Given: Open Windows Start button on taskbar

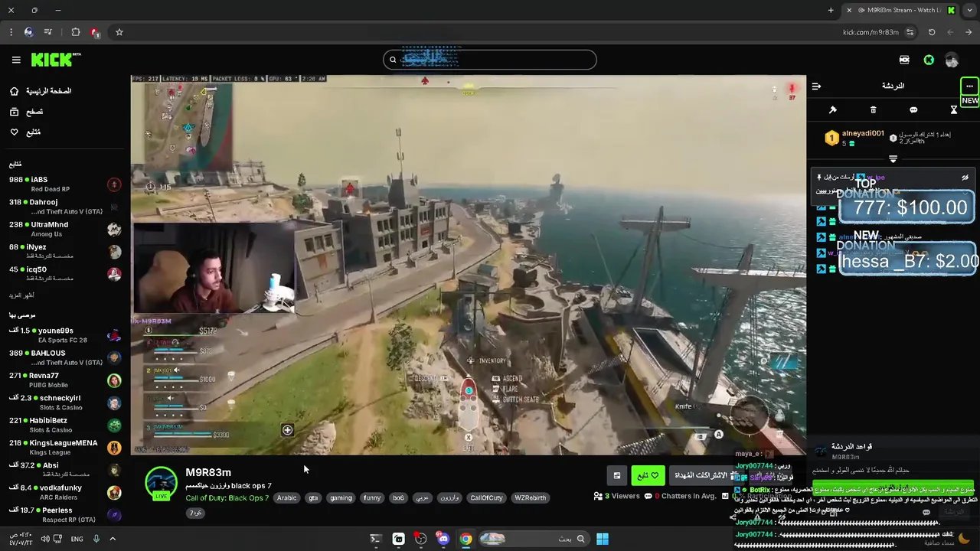Looking at the screenshot, I should [603, 539].
